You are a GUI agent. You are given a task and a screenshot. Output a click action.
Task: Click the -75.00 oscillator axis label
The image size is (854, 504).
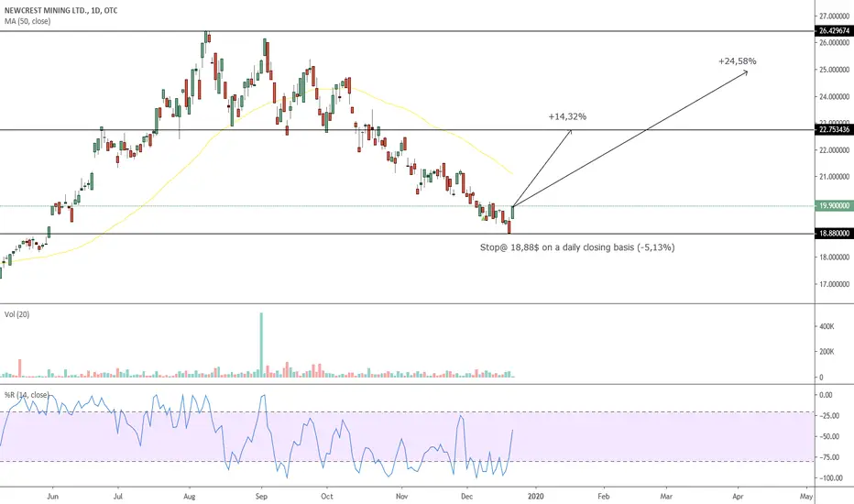tap(829, 457)
